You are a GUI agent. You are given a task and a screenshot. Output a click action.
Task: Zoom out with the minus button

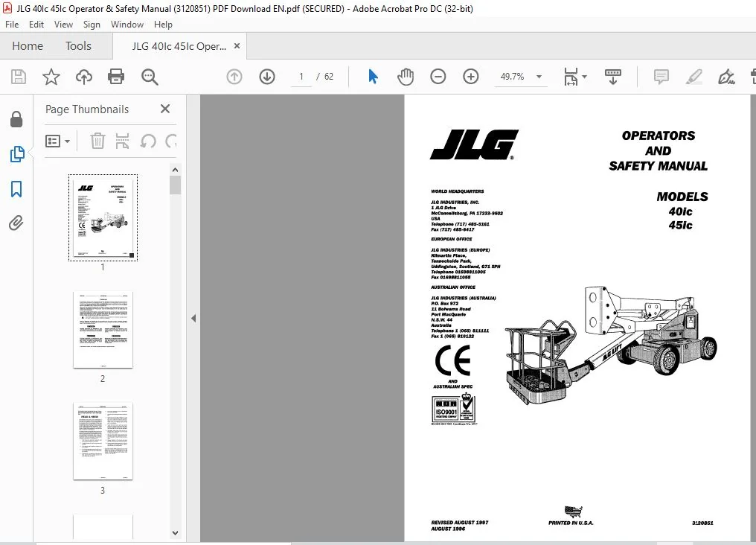[438, 77]
